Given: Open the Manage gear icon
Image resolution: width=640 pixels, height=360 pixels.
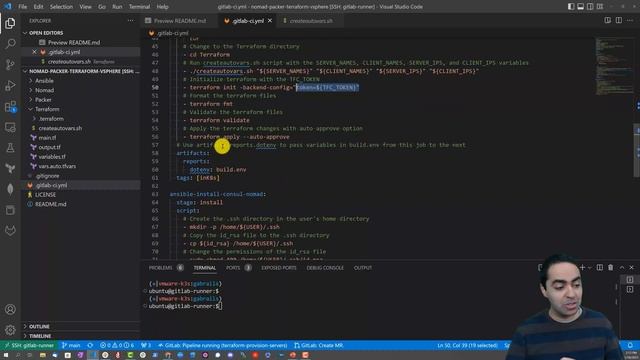Looking at the screenshot, I should click(x=10, y=330).
